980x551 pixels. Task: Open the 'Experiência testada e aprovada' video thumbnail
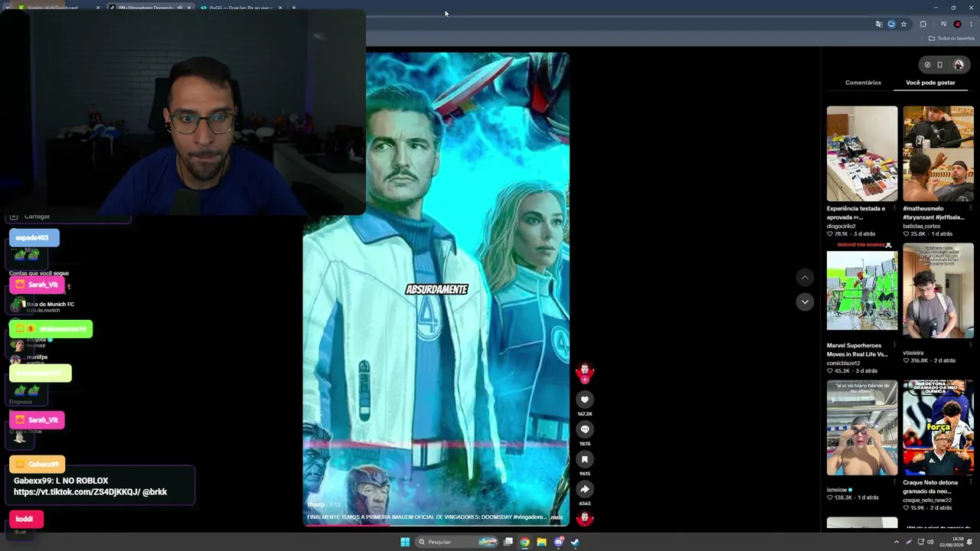862,154
